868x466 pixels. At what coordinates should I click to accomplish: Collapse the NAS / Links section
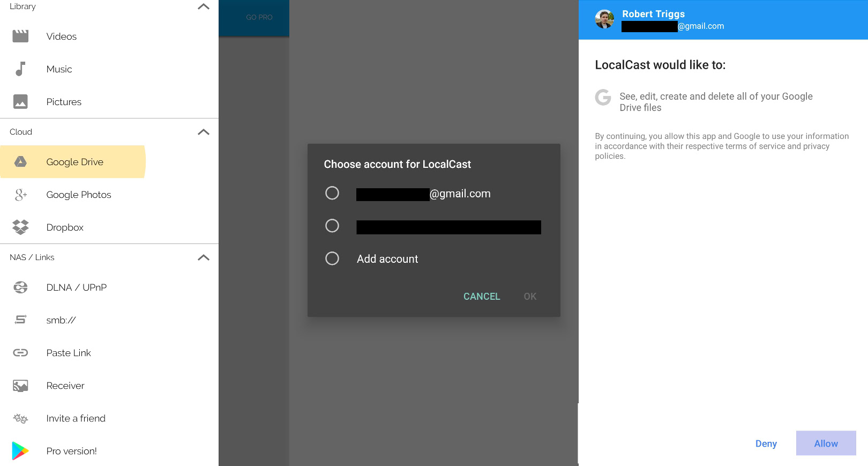click(x=204, y=257)
